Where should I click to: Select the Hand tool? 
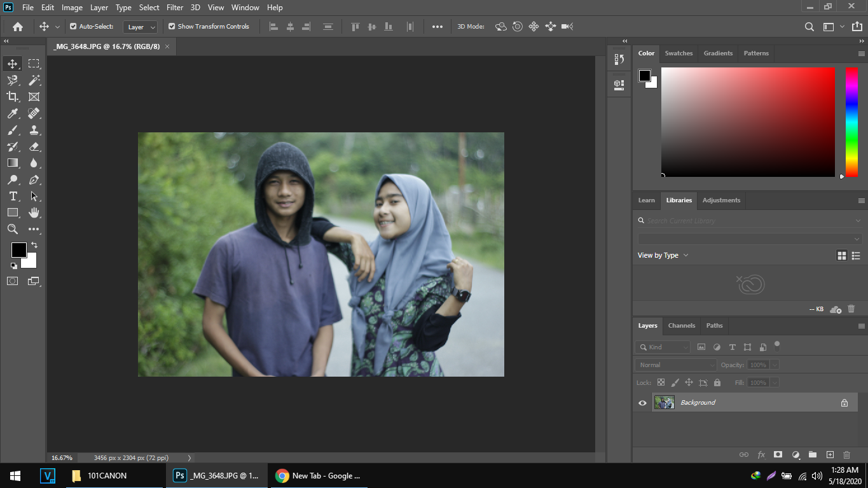(x=34, y=213)
